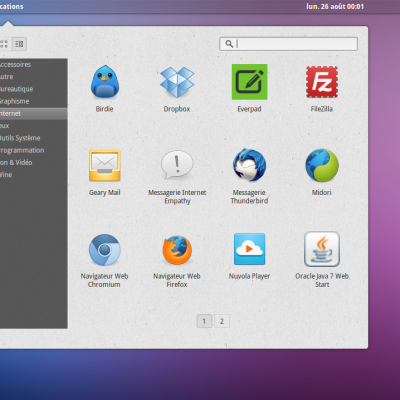Go to page 1 of apps

pos(204,321)
